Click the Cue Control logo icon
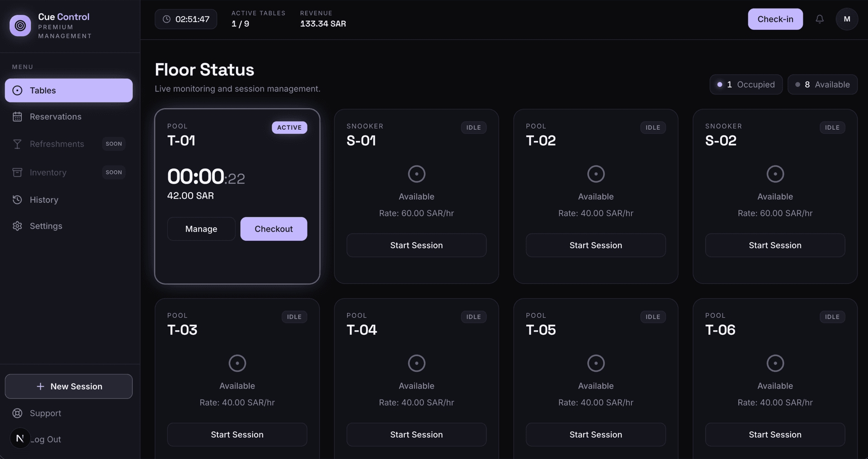Image resolution: width=868 pixels, height=459 pixels. pos(20,25)
